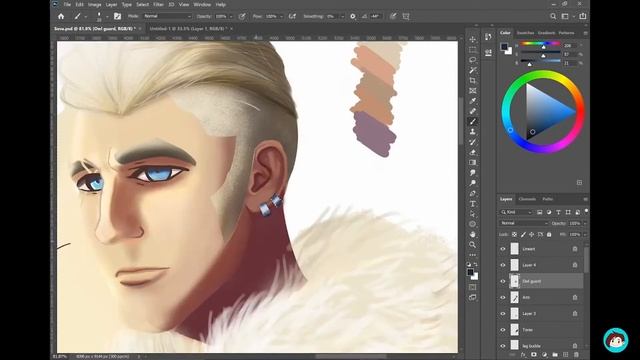Open the layer blend mode dropdown

[x=524, y=223]
